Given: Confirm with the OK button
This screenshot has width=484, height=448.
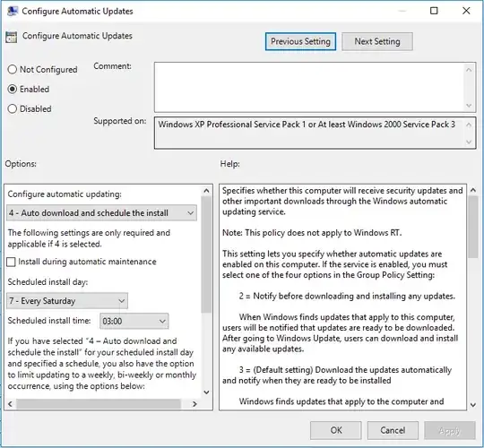Looking at the screenshot, I should pyautogui.click(x=335, y=430).
